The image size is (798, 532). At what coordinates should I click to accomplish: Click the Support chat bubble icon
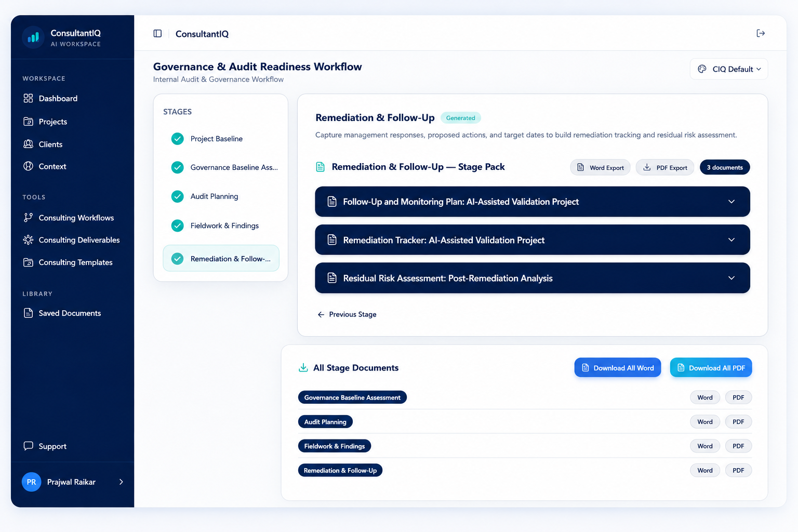point(28,446)
